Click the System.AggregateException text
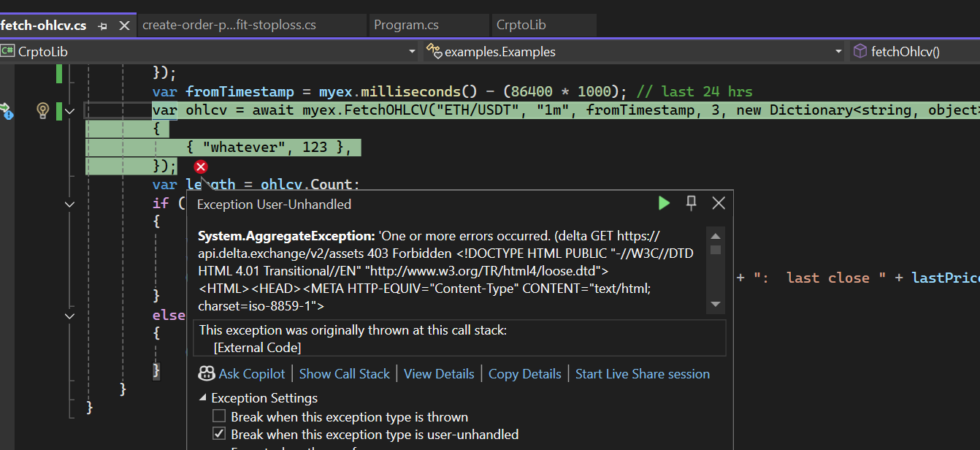This screenshot has height=450, width=980. pos(286,237)
